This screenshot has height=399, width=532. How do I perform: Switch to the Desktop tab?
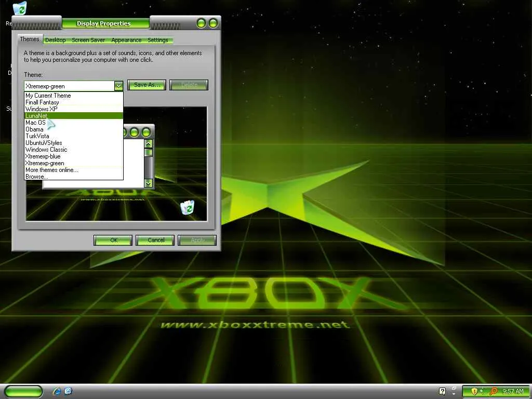tap(55, 40)
